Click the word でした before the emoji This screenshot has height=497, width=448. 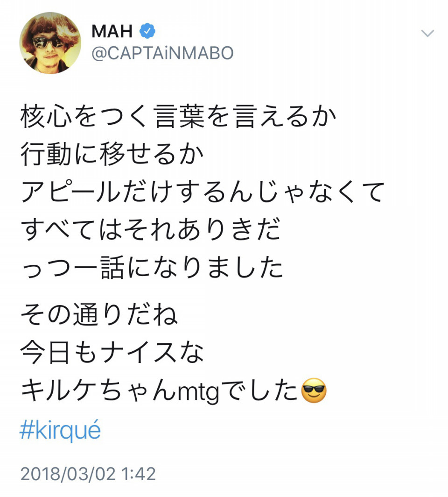pos(260,390)
